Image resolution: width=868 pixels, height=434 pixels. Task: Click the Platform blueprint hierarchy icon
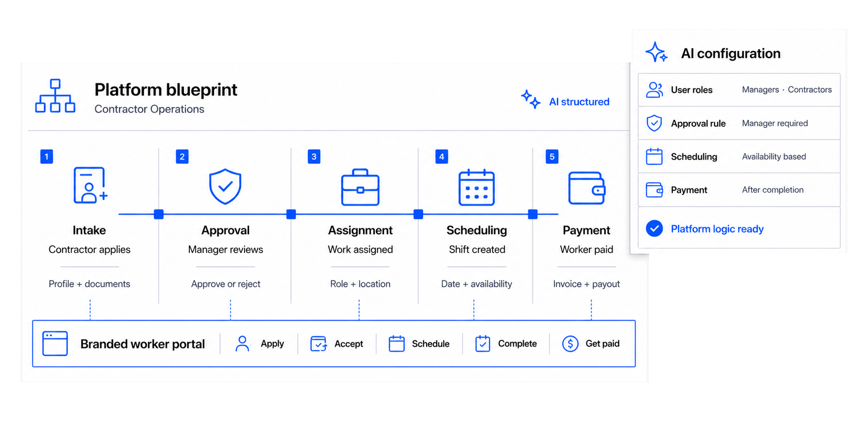pos(55,96)
